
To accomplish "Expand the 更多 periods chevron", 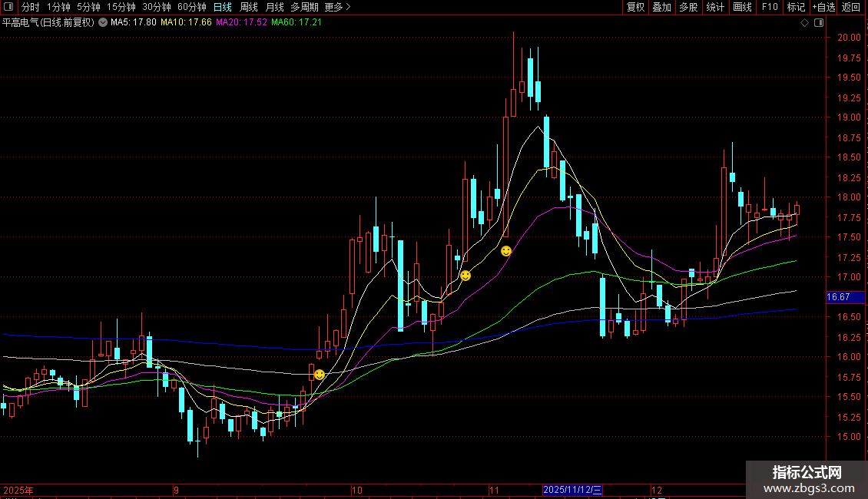I will pyautogui.click(x=348, y=7).
